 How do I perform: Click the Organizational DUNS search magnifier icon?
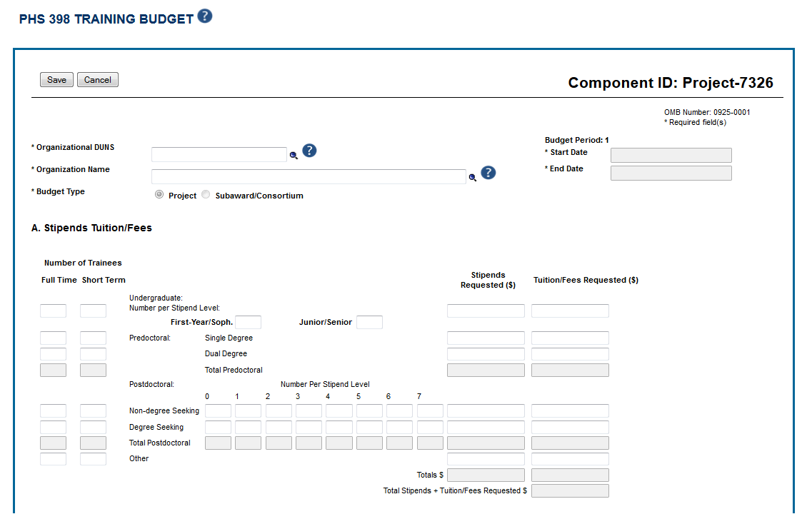click(294, 155)
